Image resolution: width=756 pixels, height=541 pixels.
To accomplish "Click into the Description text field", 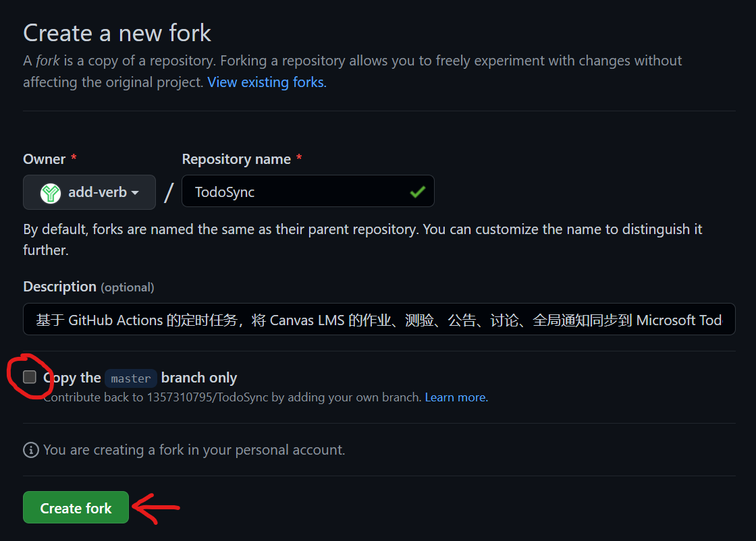I will click(x=378, y=320).
